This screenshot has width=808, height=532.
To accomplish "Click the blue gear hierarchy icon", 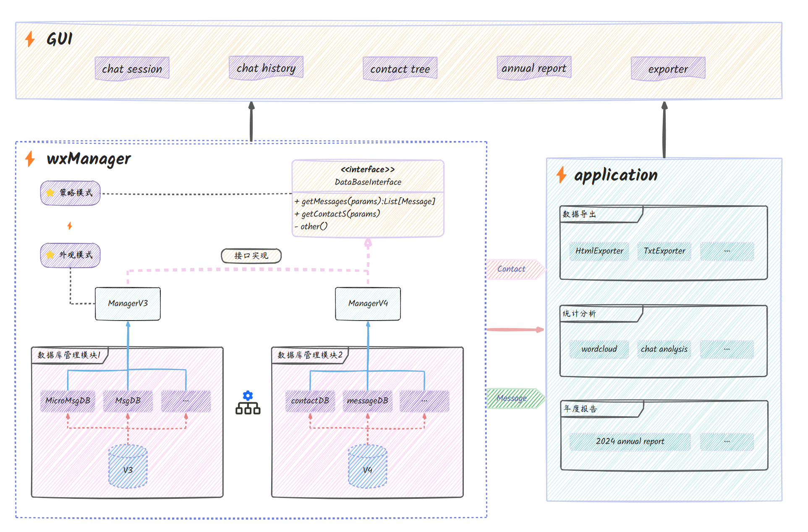I will pyautogui.click(x=248, y=403).
